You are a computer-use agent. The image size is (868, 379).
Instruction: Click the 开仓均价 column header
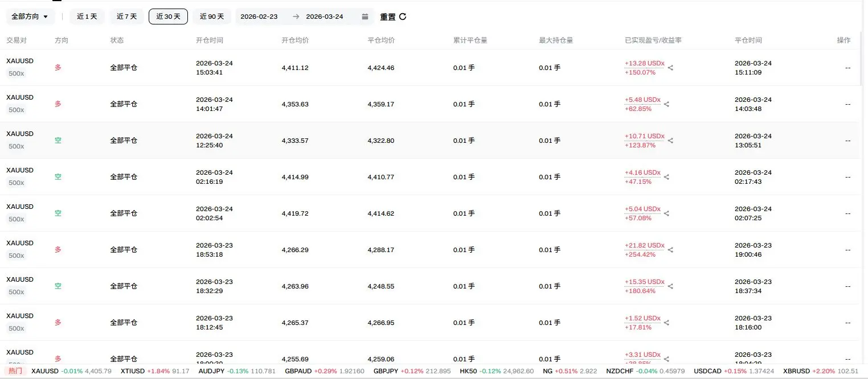(x=295, y=40)
